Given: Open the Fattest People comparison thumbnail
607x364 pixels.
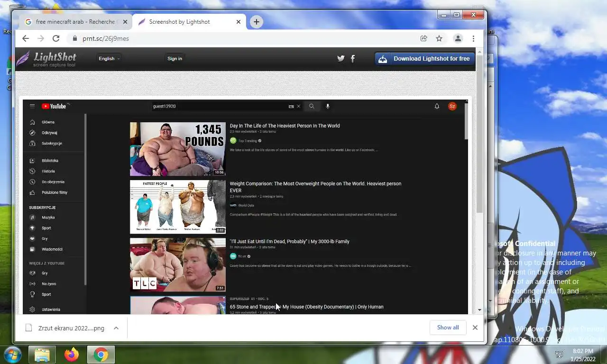Looking at the screenshot, I should [178, 207].
